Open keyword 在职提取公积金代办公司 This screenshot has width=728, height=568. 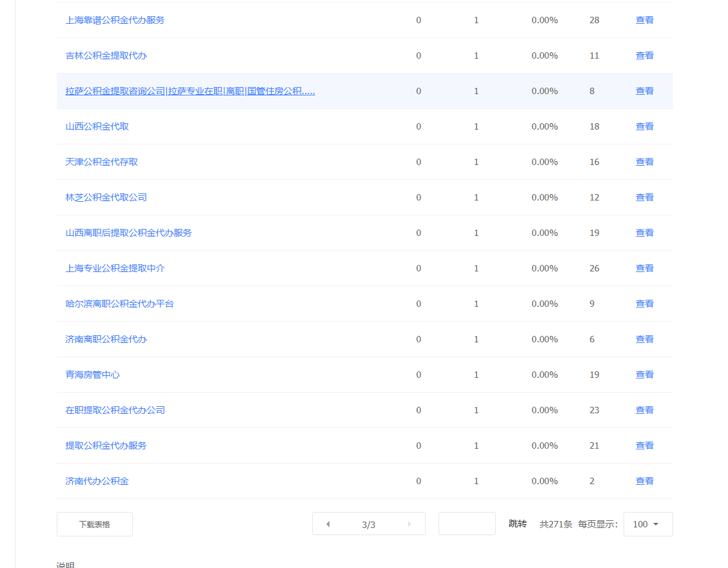coord(115,410)
